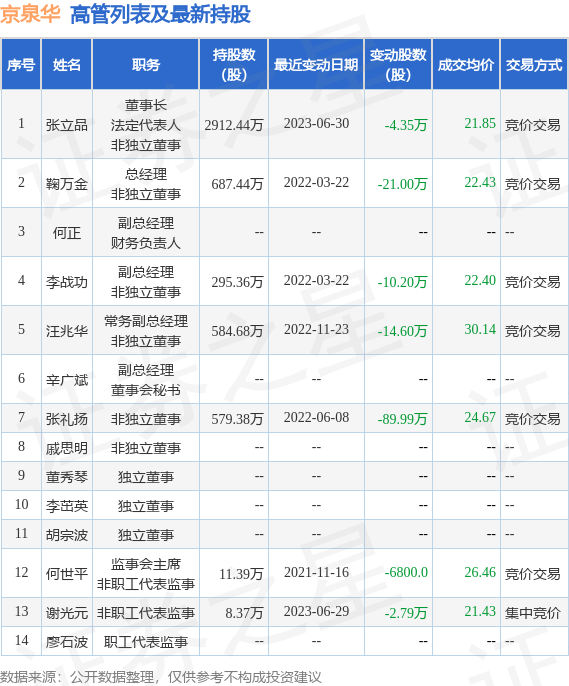Click the holding value 2912.44万

(234, 125)
